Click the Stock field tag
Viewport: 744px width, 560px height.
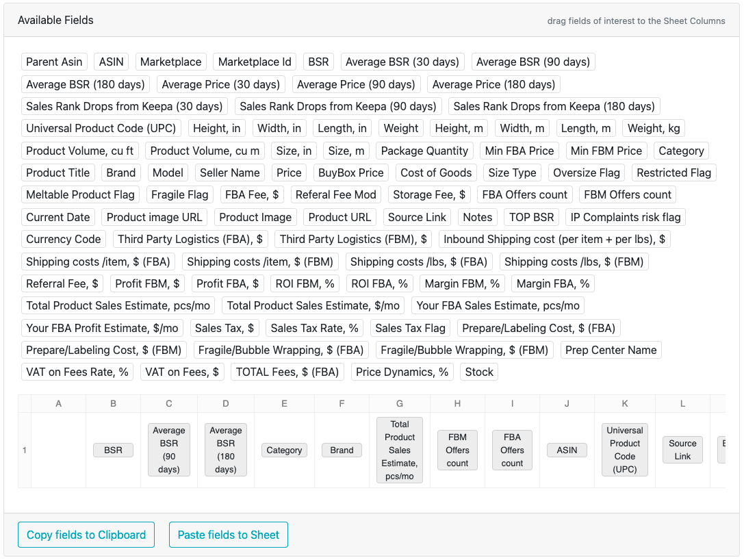click(479, 372)
